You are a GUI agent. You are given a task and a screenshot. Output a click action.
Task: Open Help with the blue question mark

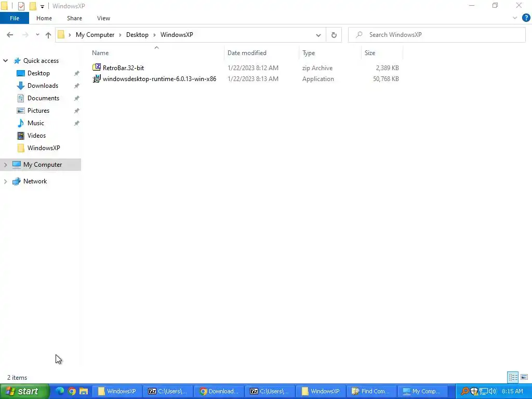point(526,18)
